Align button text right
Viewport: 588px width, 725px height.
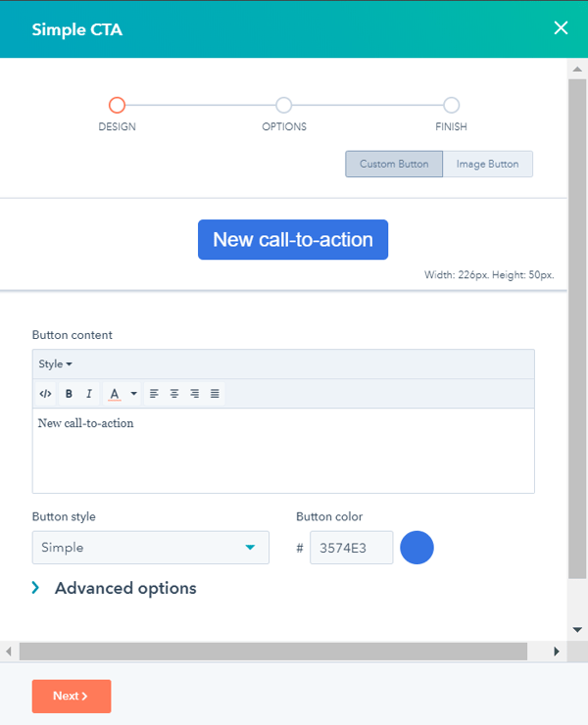click(195, 394)
